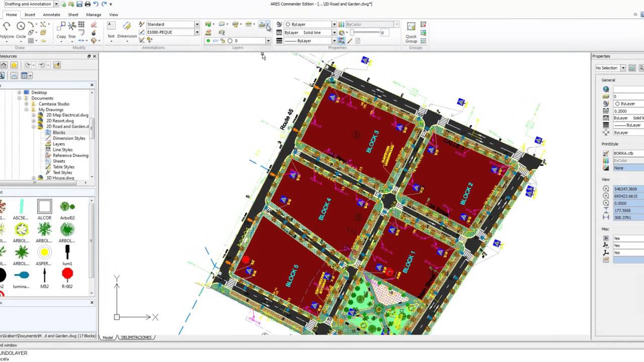
Task: Select Table Styles tree item
Action: coord(63,167)
